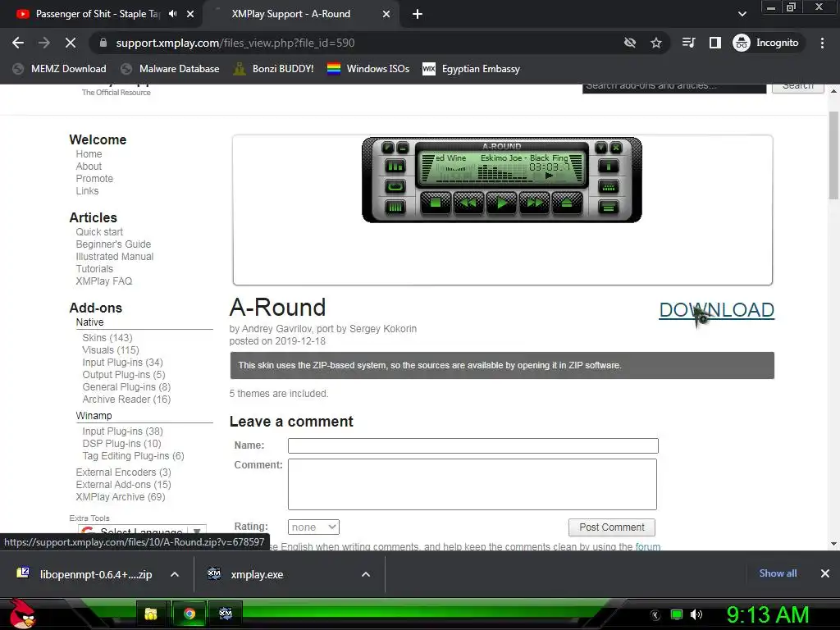The width and height of the screenshot is (840, 630).
Task: Close the downloads bar
Action: pos(825,573)
